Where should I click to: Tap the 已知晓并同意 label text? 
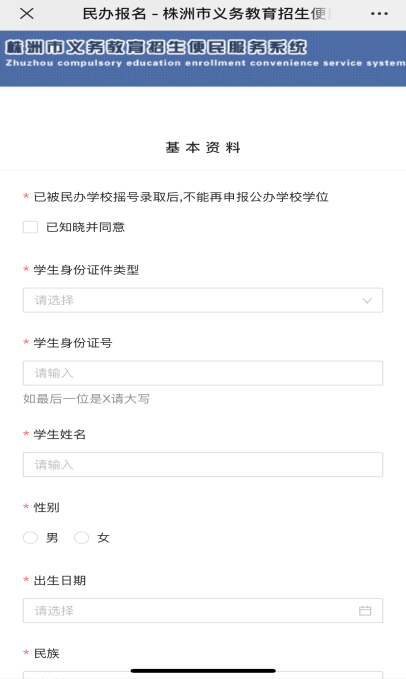coord(85,227)
